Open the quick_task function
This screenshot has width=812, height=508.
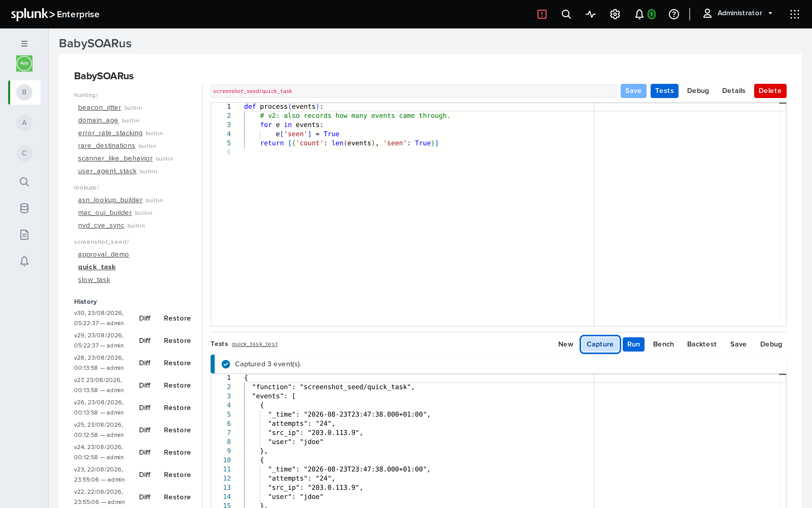[97, 267]
